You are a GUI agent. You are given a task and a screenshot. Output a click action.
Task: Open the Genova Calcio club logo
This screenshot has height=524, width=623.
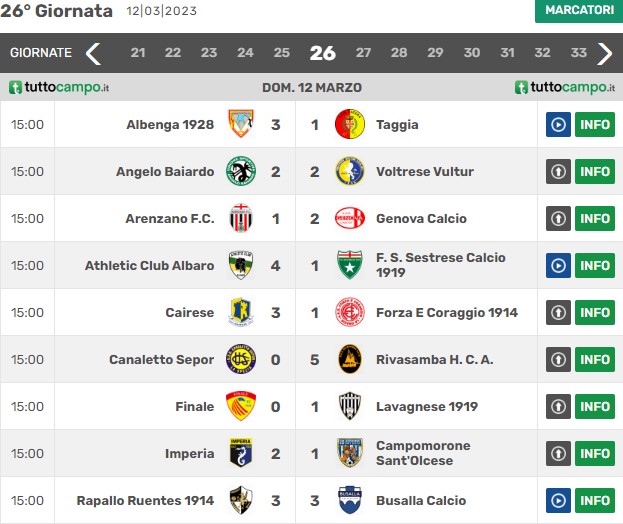[x=350, y=218]
